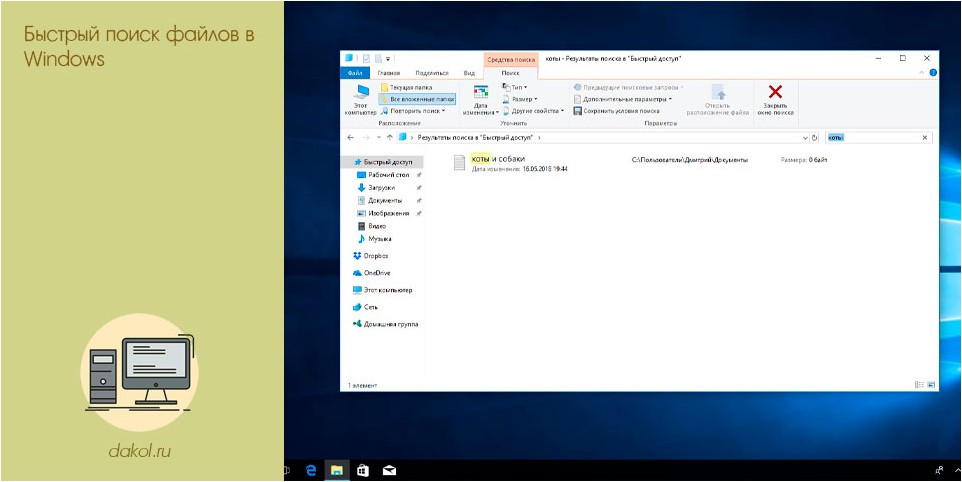962x482 pixels.
Task: Click Explorer window system icon in title bar
Action: click(349, 59)
